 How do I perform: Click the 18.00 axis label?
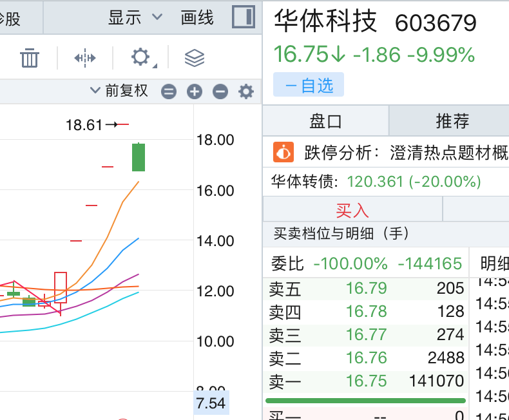(x=215, y=140)
